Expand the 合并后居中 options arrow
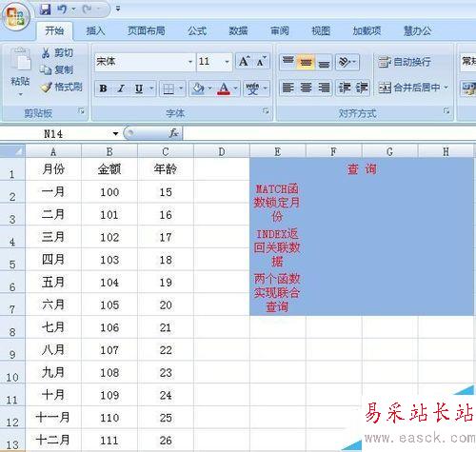The height and width of the screenshot is (452, 476). pyautogui.click(x=446, y=88)
